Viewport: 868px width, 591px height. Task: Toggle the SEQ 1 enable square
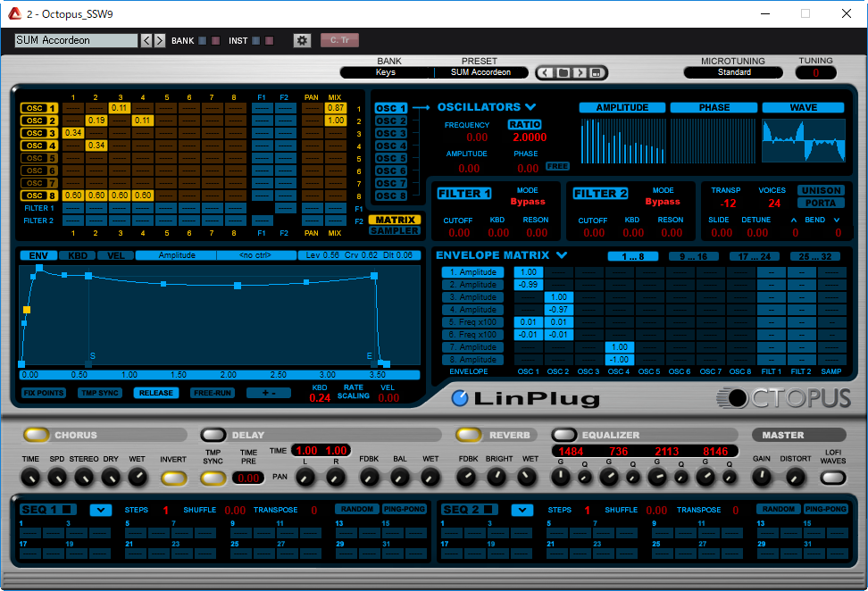click(67, 509)
